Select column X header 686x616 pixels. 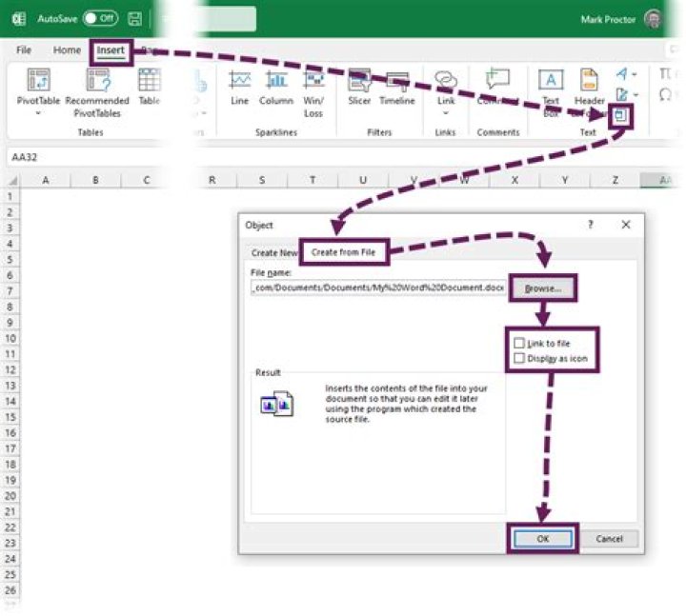[x=514, y=180]
